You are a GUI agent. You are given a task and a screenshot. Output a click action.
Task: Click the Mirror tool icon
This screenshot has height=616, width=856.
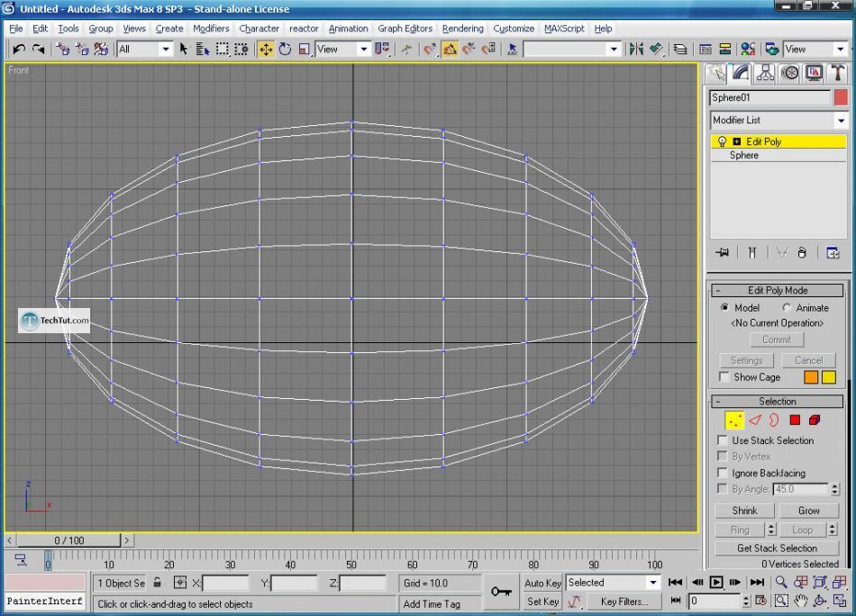tap(636, 50)
